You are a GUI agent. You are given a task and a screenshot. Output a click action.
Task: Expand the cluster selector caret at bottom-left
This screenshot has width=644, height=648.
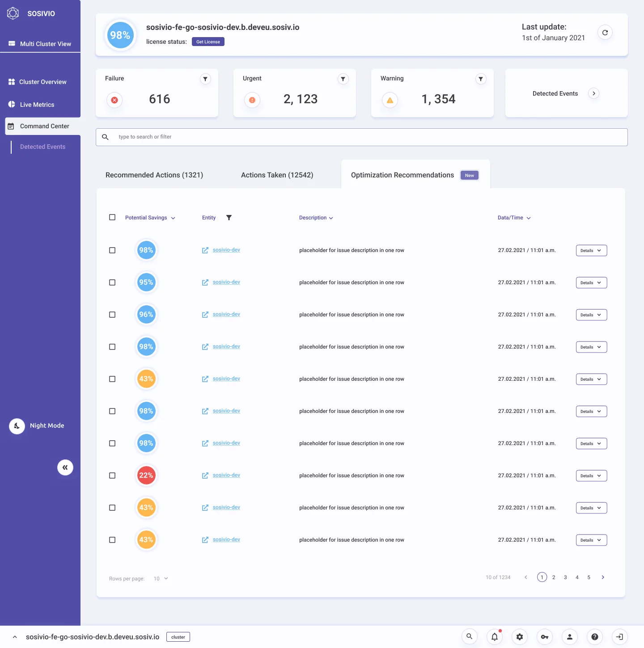tap(15, 637)
